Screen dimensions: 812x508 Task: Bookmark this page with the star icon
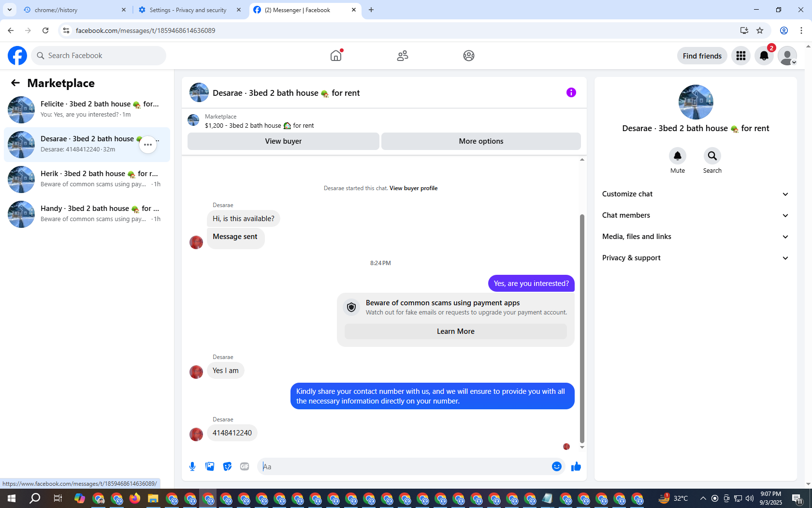click(x=760, y=30)
